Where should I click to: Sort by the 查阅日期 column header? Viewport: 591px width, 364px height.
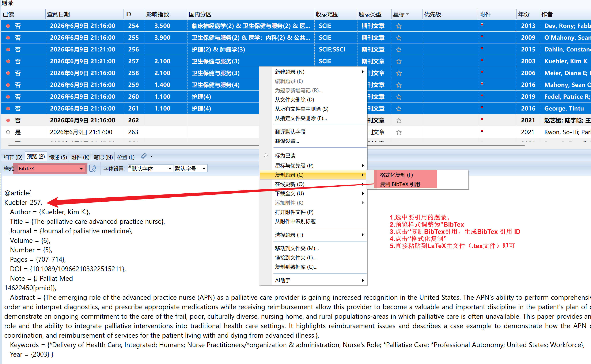coord(84,14)
